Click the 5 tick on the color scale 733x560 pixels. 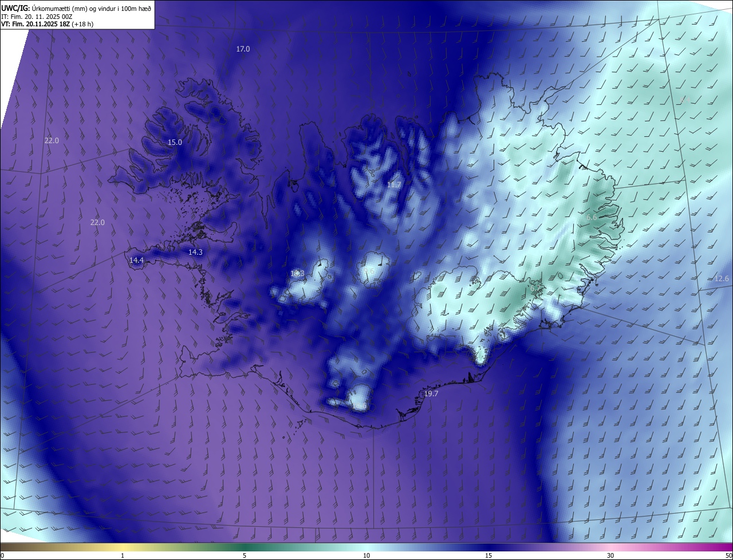point(245,555)
